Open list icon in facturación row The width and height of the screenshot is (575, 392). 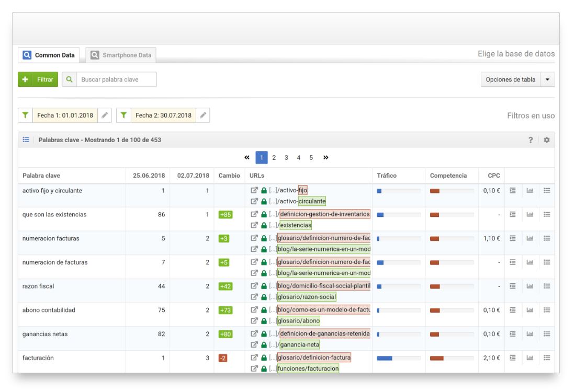547,358
